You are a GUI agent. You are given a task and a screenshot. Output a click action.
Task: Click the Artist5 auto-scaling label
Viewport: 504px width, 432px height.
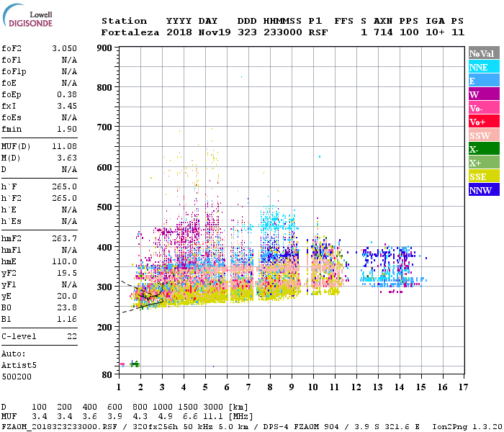point(19,366)
